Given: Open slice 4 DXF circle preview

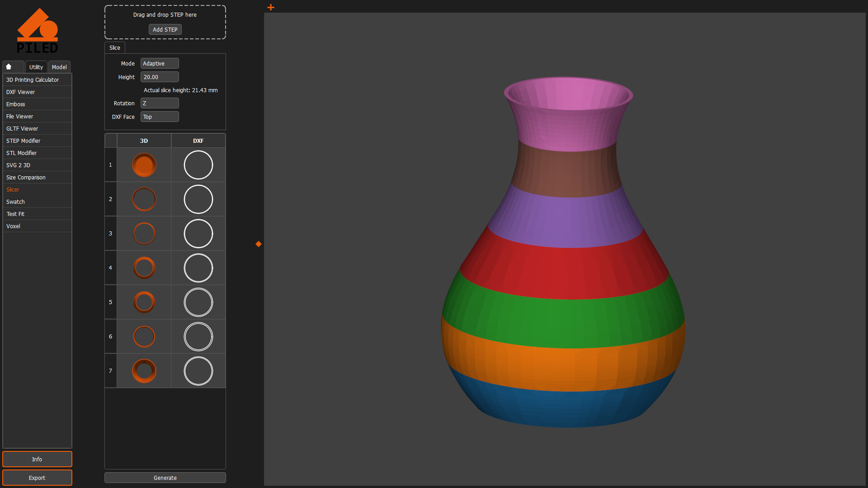Looking at the screenshot, I should coord(198,268).
